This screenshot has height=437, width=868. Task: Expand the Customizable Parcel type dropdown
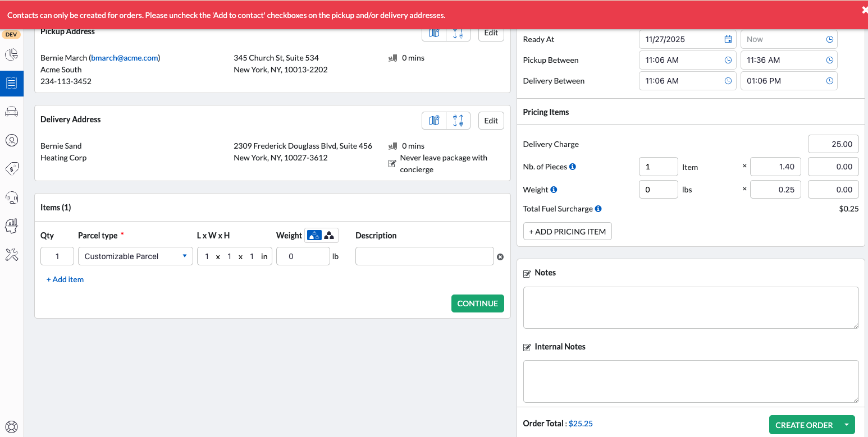pyautogui.click(x=135, y=256)
